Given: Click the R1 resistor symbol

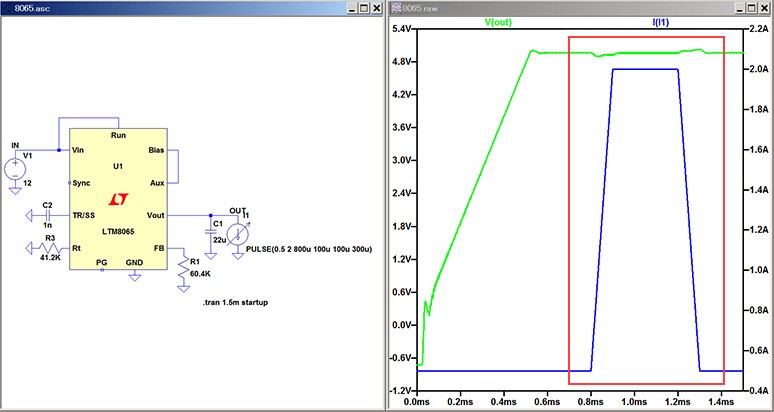Looking at the screenshot, I should pos(183,269).
